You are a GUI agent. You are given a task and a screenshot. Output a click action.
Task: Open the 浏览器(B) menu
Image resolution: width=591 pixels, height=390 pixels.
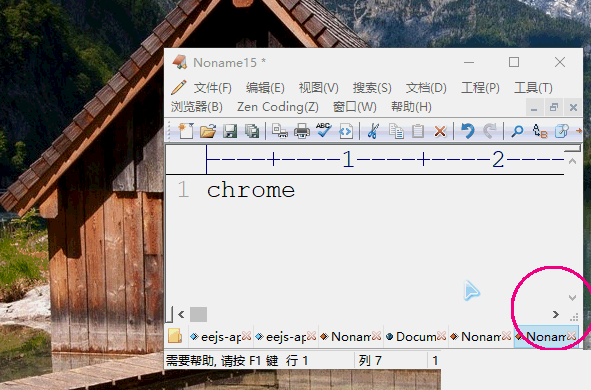197,107
